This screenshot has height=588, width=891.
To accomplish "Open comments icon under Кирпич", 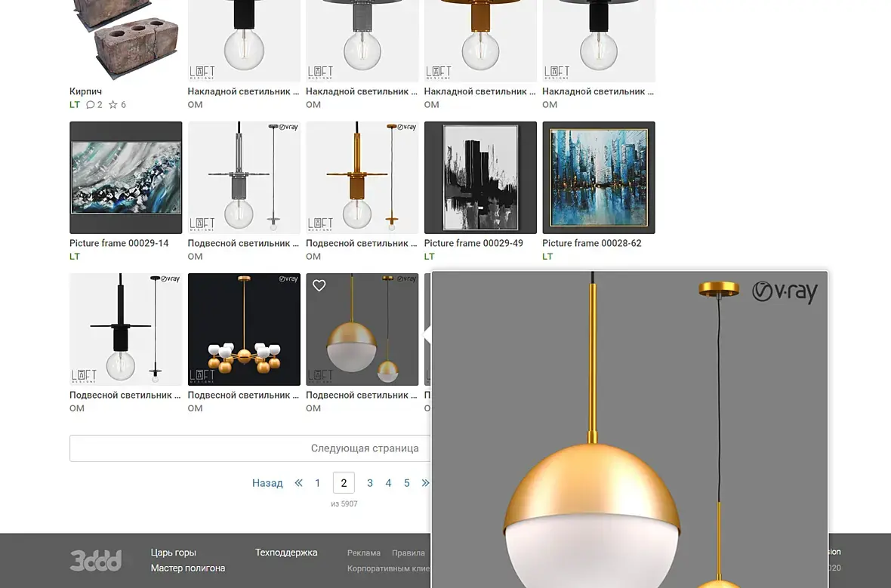I will coord(91,104).
